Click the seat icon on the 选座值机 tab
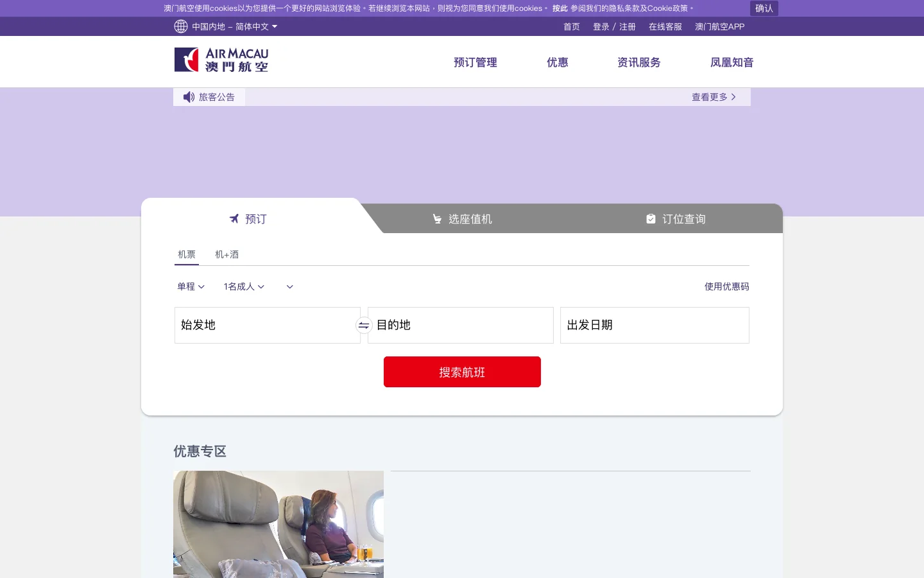The height and width of the screenshot is (578, 924). [437, 219]
